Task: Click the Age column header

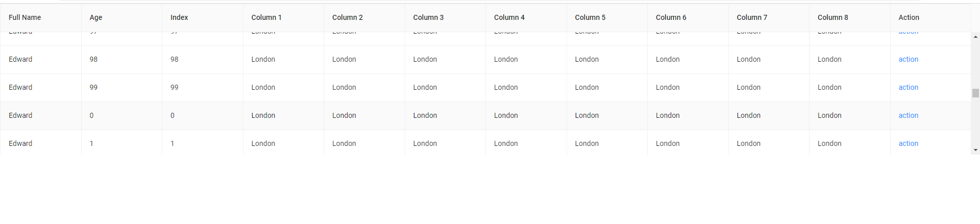Action: pos(96,17)
